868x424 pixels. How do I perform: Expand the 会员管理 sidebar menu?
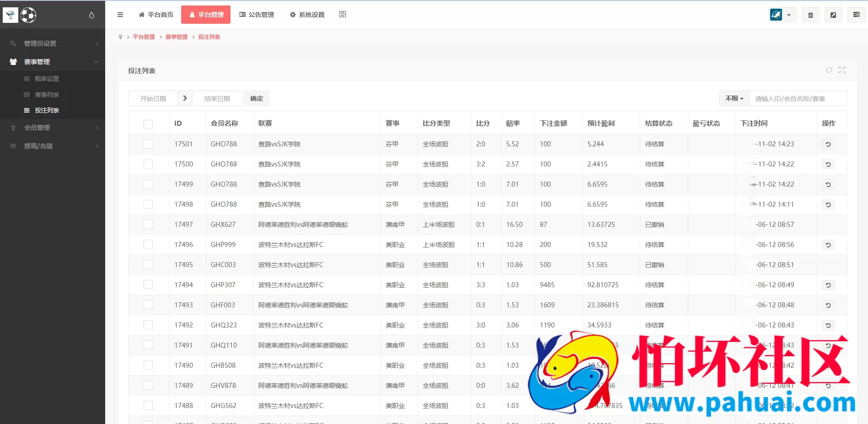pos(53,128)
